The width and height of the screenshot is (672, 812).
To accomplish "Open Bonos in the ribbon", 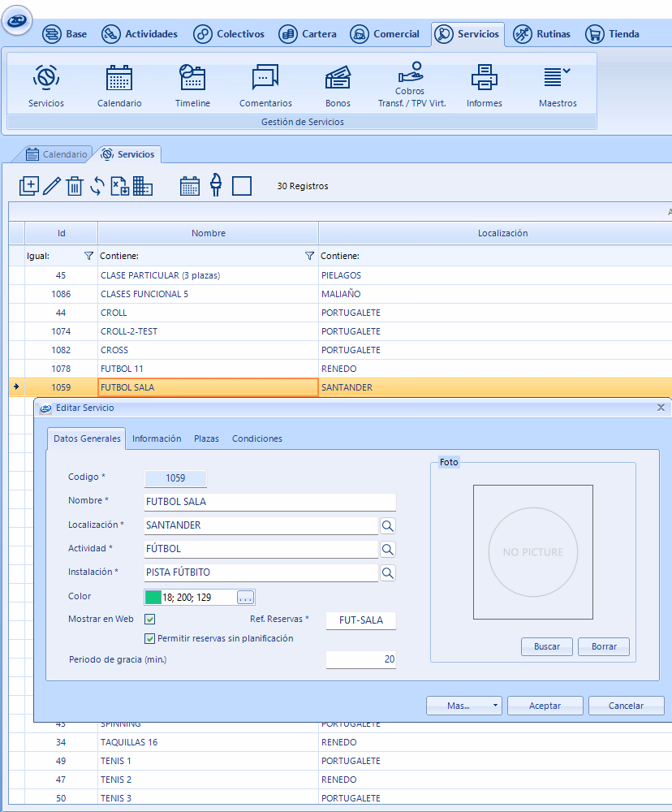I will tap(338, 86).
